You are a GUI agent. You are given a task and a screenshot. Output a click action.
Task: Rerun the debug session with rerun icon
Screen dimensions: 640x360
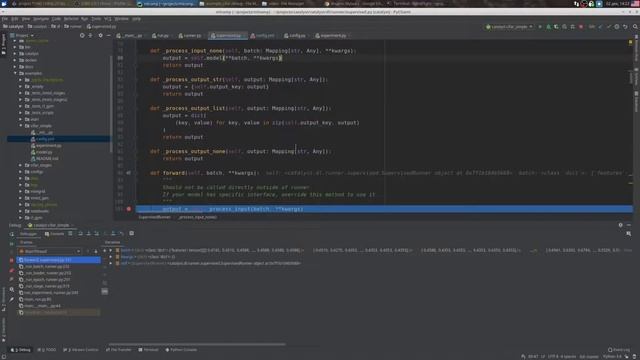coord(12,234)
